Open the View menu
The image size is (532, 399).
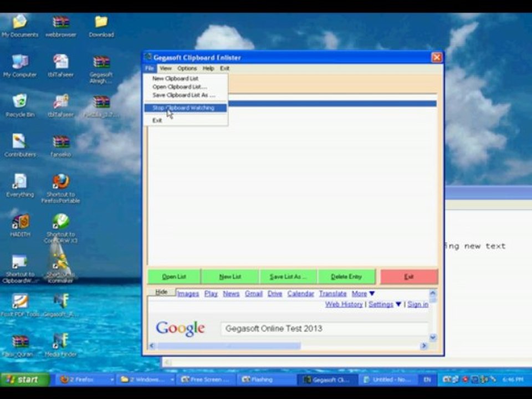pyautogui.click(x=166, y=68)
